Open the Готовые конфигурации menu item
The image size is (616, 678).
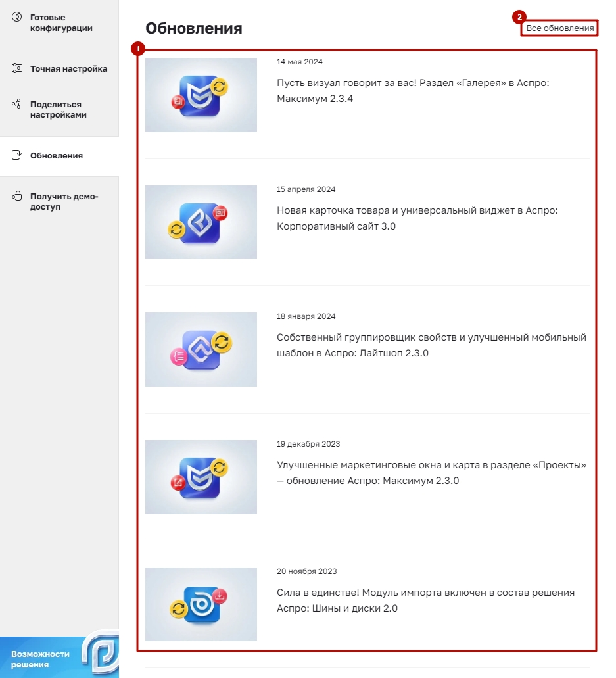tap(61, 22)
